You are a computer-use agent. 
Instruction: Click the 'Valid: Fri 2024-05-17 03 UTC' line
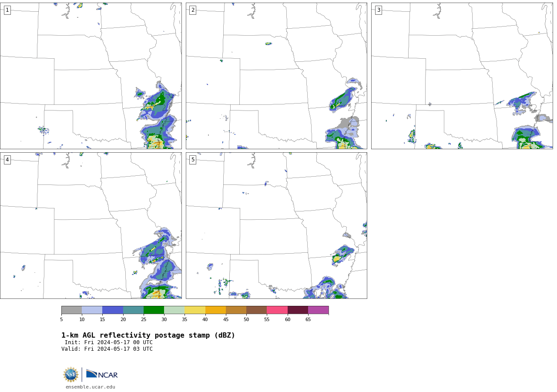click(107, 349)
